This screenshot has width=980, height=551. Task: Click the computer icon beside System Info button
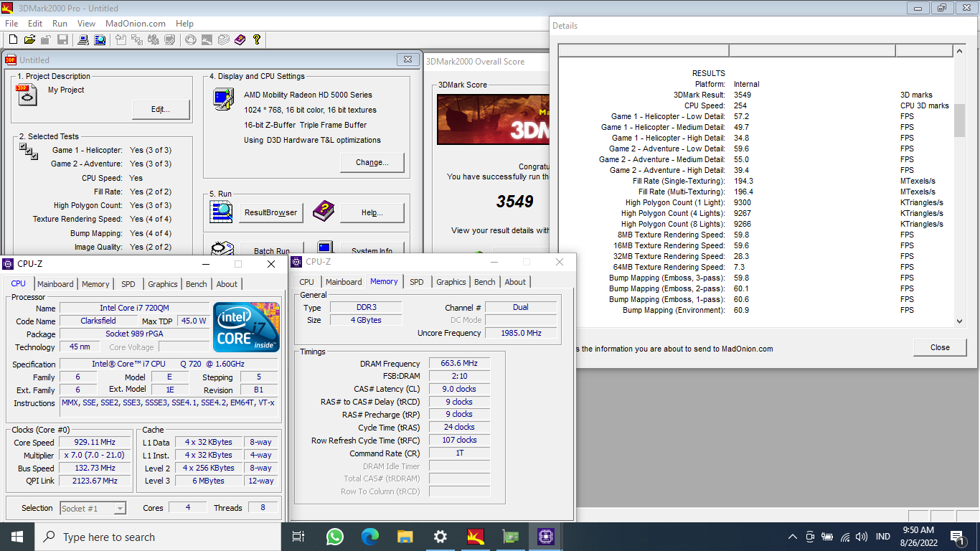pyautogui.click(x=325, y=248)
